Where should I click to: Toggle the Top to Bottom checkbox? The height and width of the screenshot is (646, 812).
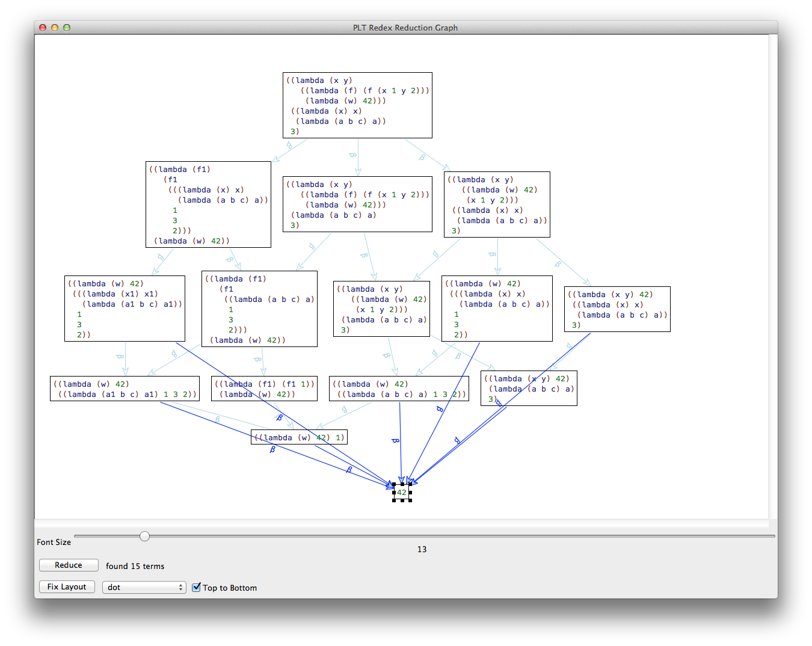click(196, 587)
